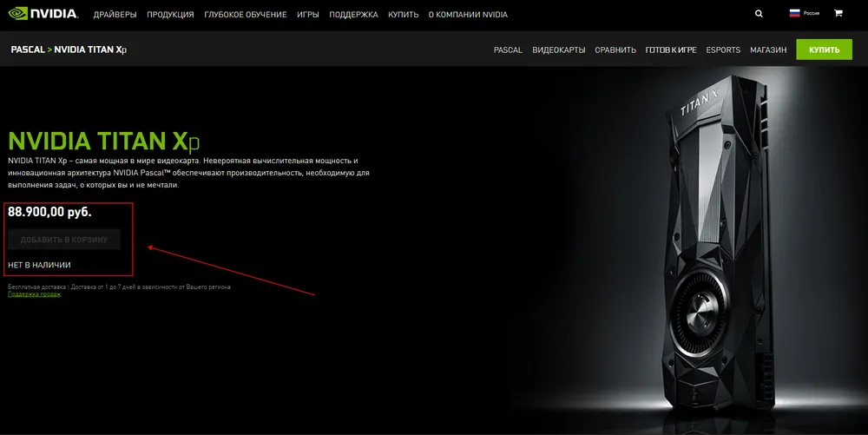
Task: Go to PASCAL breadcrumb link
Action: pyautogui.click(x=28, y=49)
